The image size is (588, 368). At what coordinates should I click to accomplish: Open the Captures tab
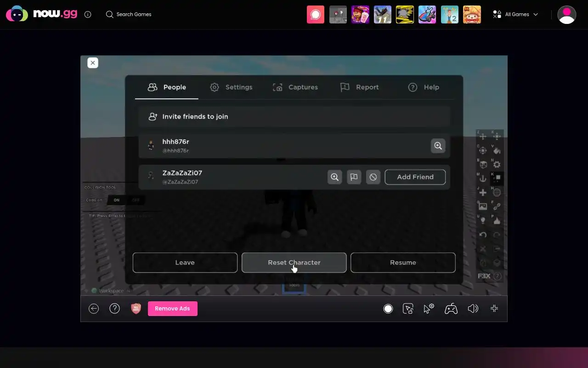[295, 87]
